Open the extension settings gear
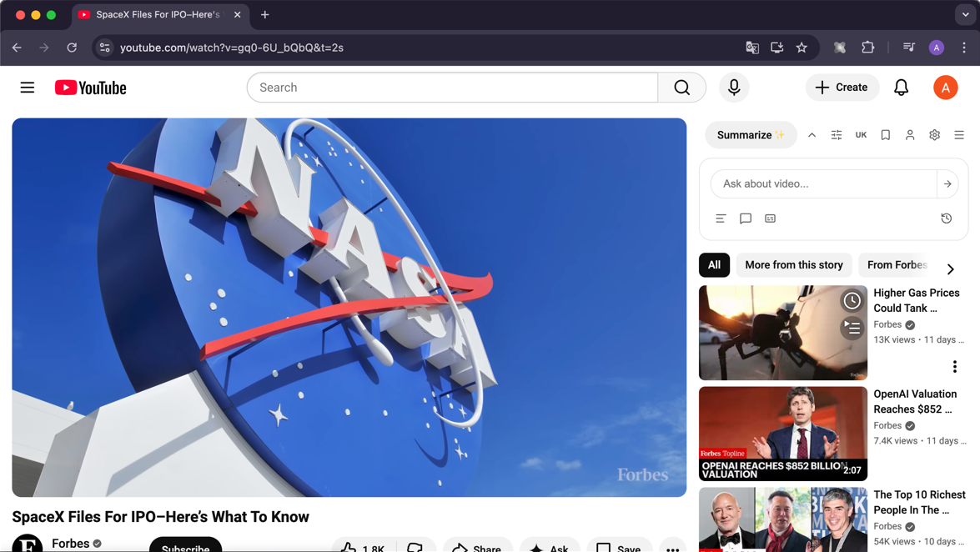Screen dimensions: 980x552 pyautogui.click(x=934, y=135)
